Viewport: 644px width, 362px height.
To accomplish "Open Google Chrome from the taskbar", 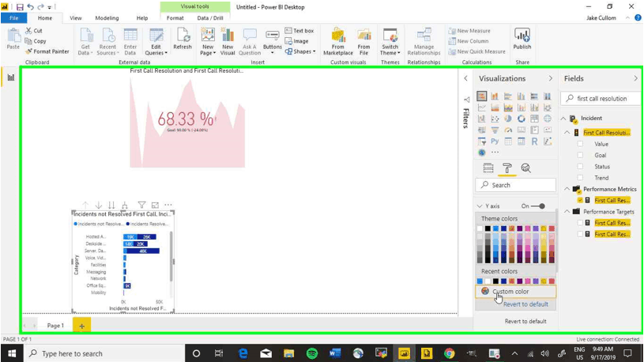I will pos(450,353).
